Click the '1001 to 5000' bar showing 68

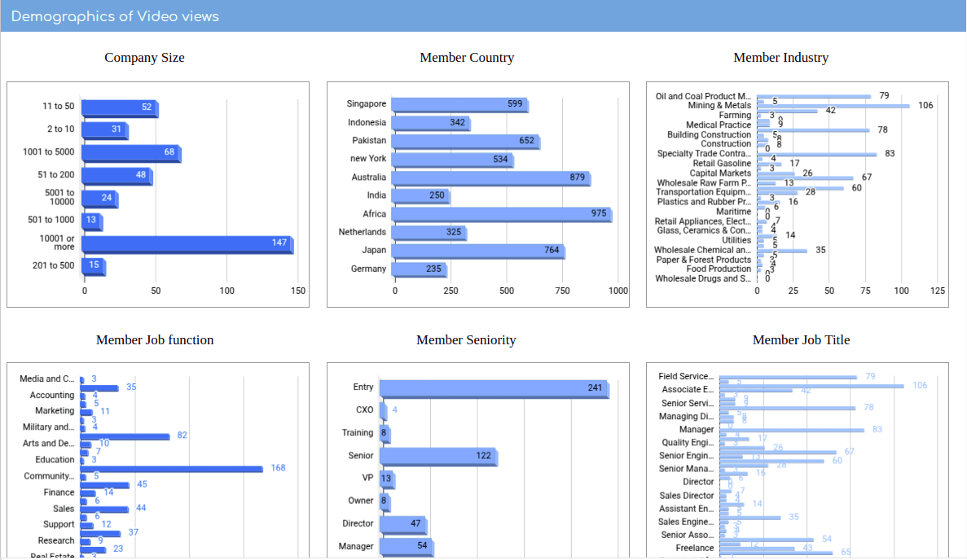point(131,153)
